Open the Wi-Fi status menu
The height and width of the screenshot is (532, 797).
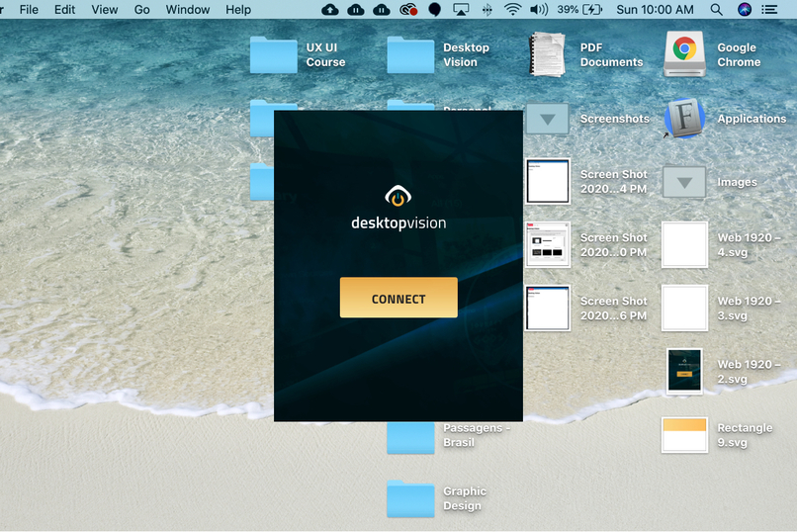512,10
